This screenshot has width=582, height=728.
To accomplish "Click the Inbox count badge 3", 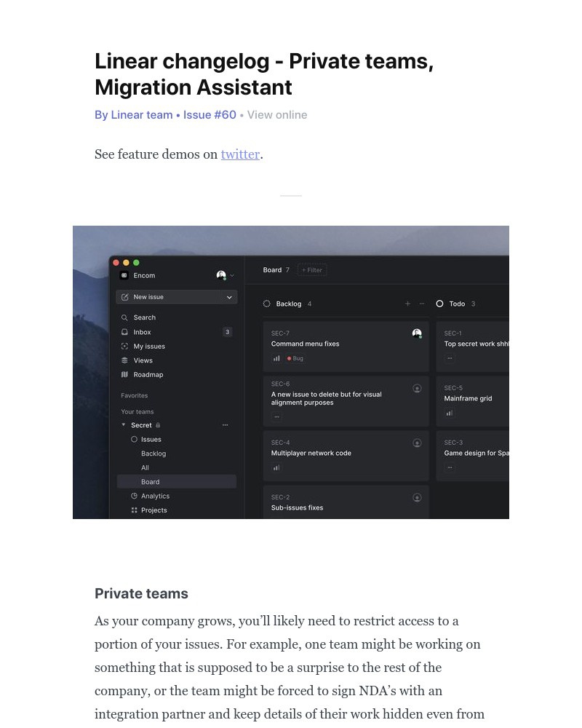I will [228, 332].
